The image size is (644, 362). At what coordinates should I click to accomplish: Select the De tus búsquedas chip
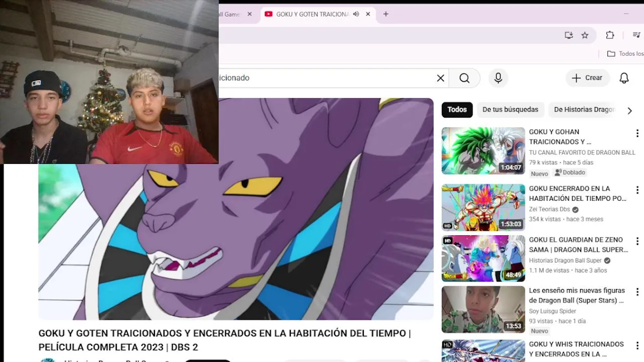(x=510, y=110)
